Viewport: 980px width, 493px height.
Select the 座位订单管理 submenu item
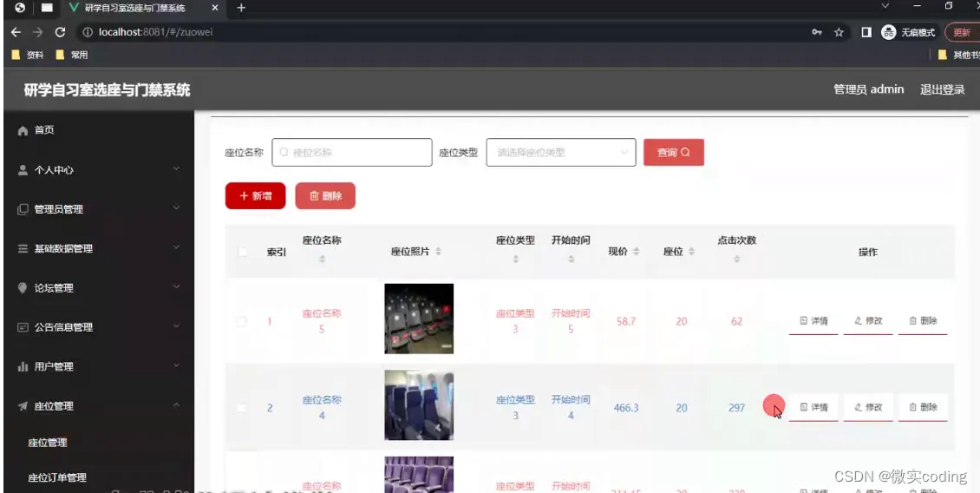57,478
